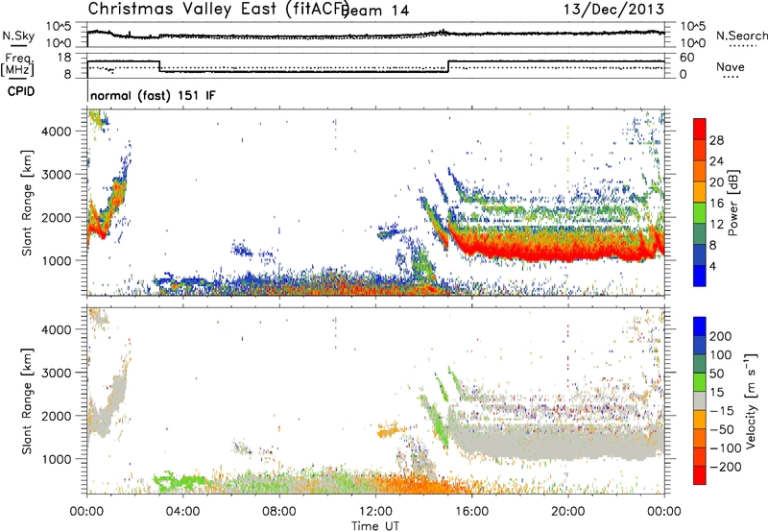Click the "12" tick on the power colorbar
768x532 pixels.
coord(716,225)
